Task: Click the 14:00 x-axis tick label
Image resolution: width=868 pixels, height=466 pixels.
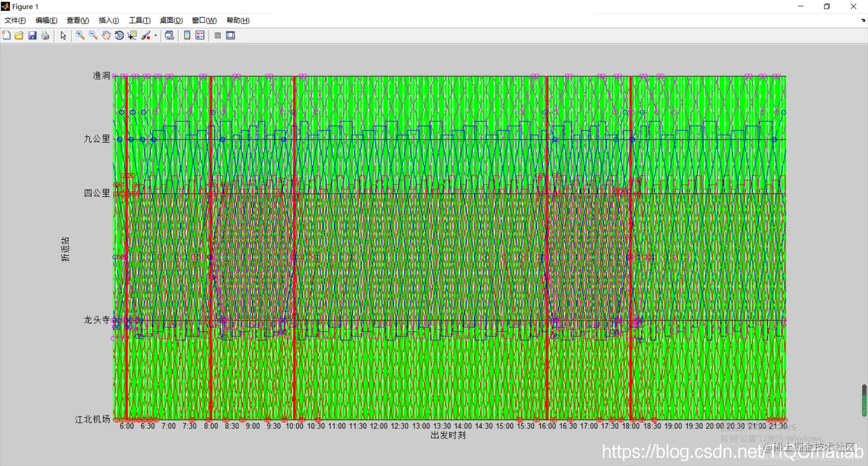Action: point(463,426)
